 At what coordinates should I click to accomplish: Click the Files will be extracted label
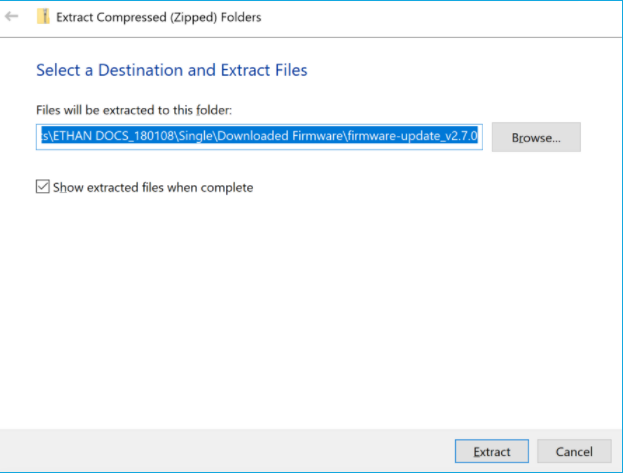(133, 110)
